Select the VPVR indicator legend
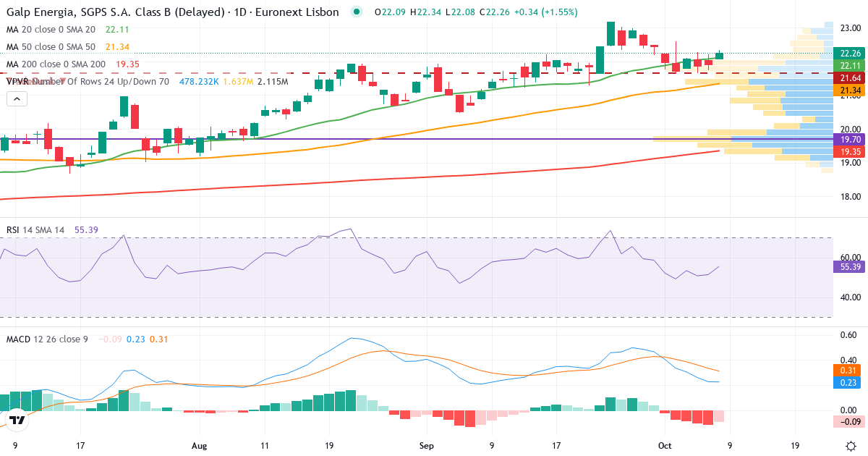The image size is (868, 456). point(88,82)
